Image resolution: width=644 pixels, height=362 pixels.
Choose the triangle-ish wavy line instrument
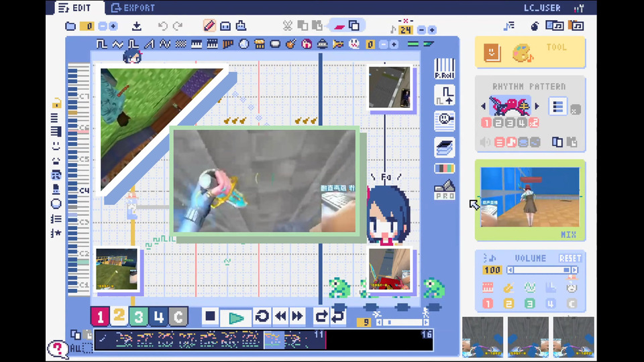tap(117, 44)
